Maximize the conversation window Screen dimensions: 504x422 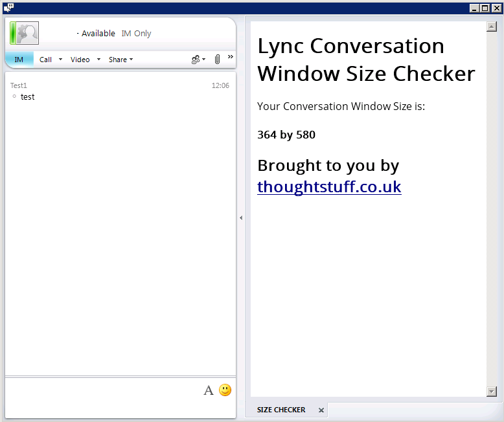485,8
